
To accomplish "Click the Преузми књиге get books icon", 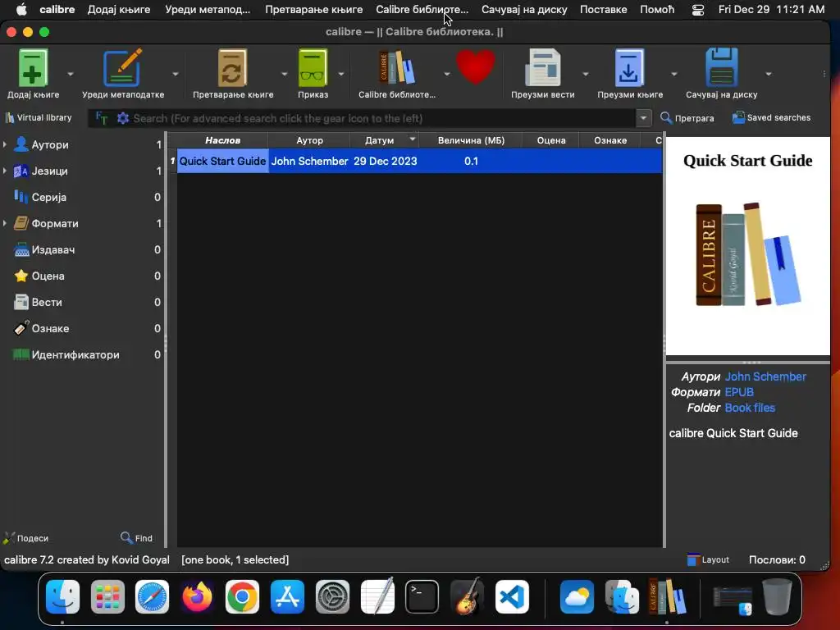I will click(x=629, y=68).
